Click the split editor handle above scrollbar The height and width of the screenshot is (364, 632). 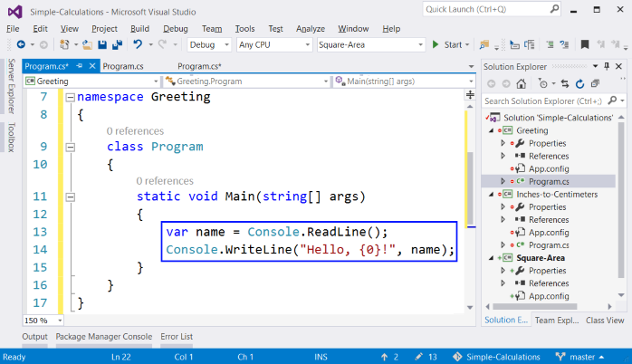click(x=470, y=95)
